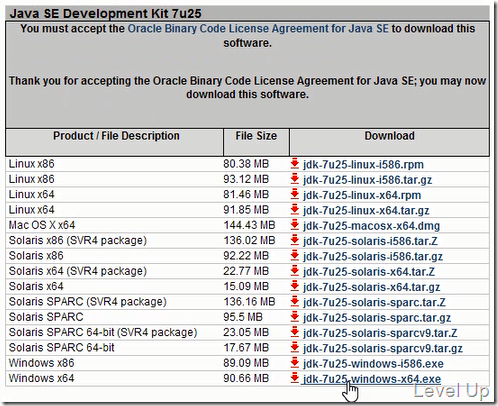The width and height of the screenshot is (498, 406).
Task: Download jdk-7u25-solaris-sparcv9.tar.Z link
Action: (380, 333)
